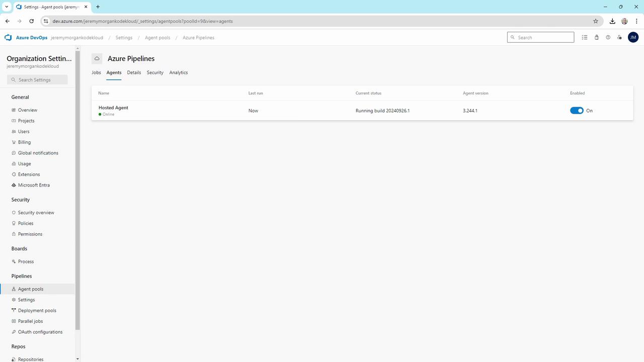Open the Chrome three-dot menu
Screen dimensions: 644x362
point(636,21)
